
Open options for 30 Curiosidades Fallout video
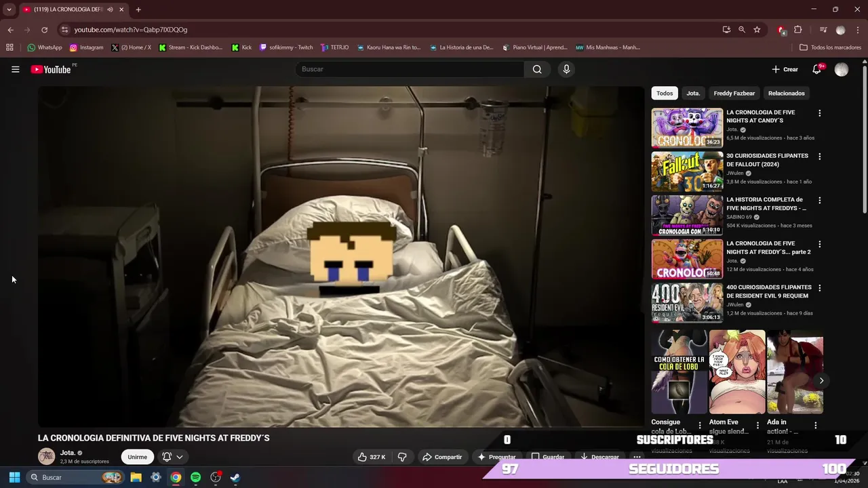tap(819, 157)
